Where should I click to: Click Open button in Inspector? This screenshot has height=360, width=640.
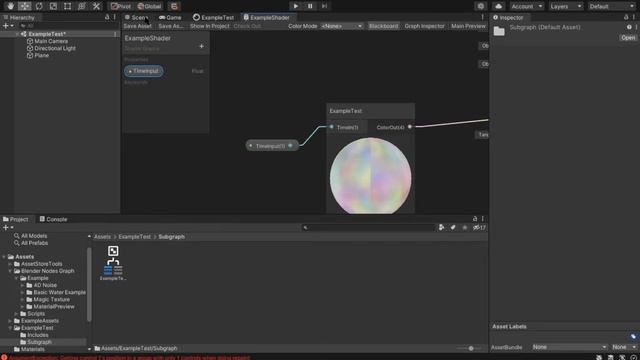tap(628, 38)
